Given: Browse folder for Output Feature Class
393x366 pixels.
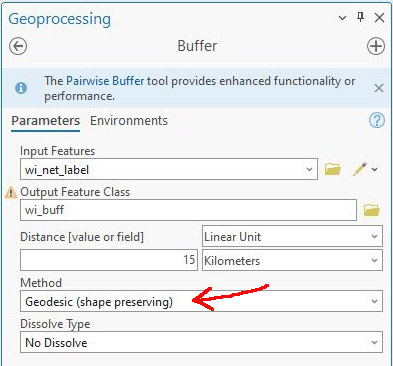Looking at the screenshot, I should pyautogui.click(x=372, y=210).
